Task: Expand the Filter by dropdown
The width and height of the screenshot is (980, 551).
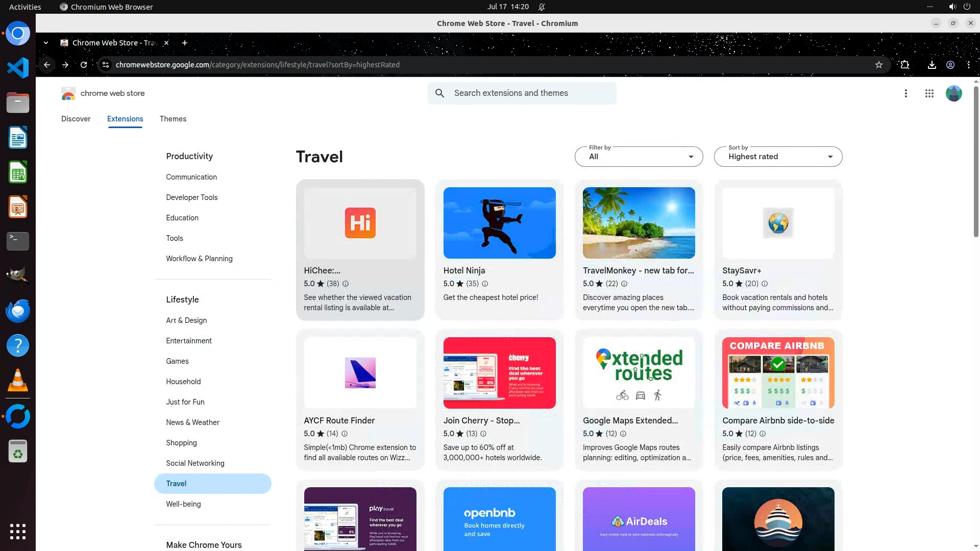Action: click(639, 157)
